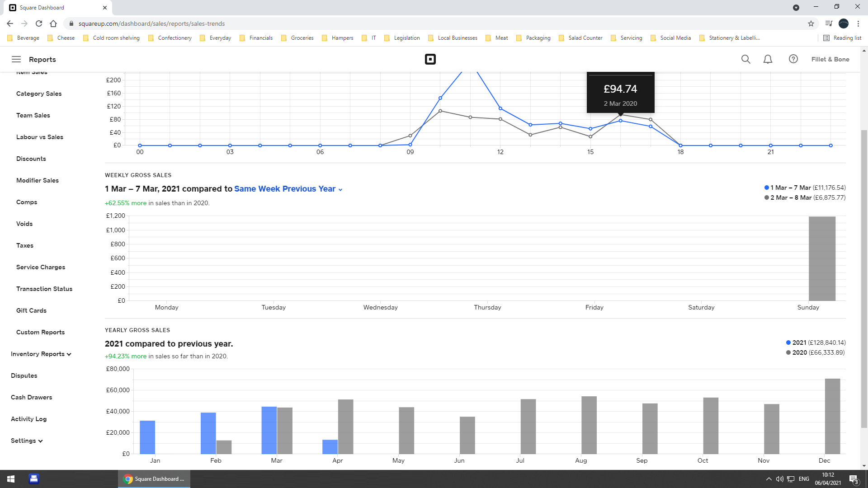The height and width of the screenshot is (488, 868).
Task: Open the notifications bell
Action: (x=768, y=59)
